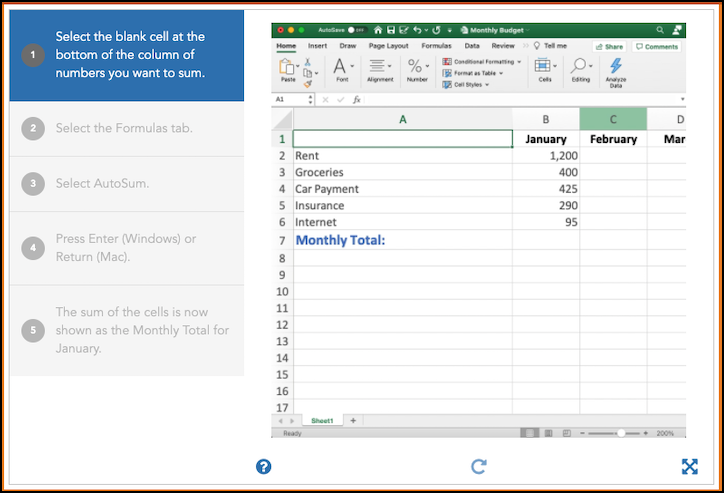Select the Car Payment cell
The height and width of the screenshot is (493, 724).
403,189
